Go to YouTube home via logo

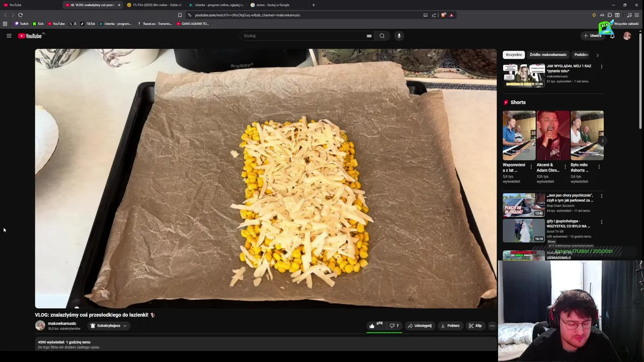pos(31,36)
